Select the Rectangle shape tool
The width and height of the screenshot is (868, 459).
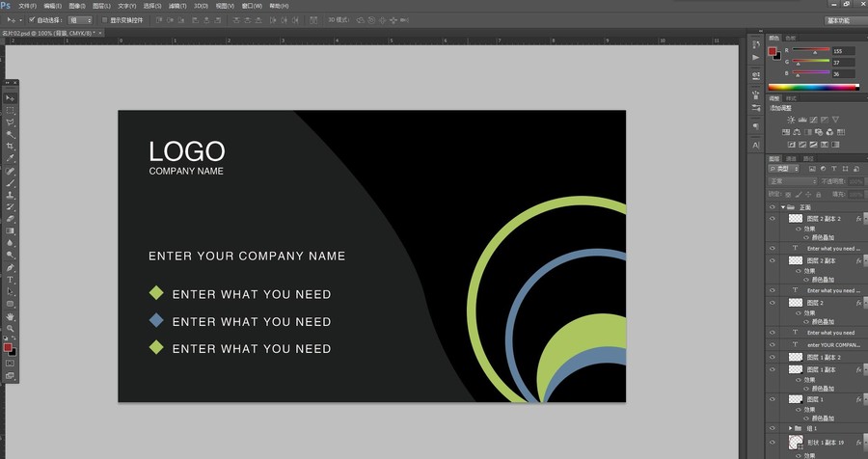tap(10, 304)
